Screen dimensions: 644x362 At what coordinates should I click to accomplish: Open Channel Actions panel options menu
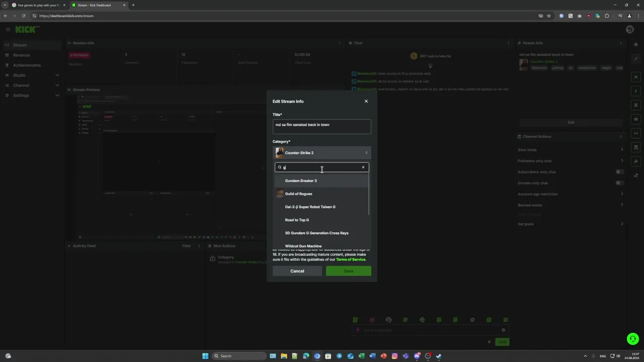[x=621, y=137]
